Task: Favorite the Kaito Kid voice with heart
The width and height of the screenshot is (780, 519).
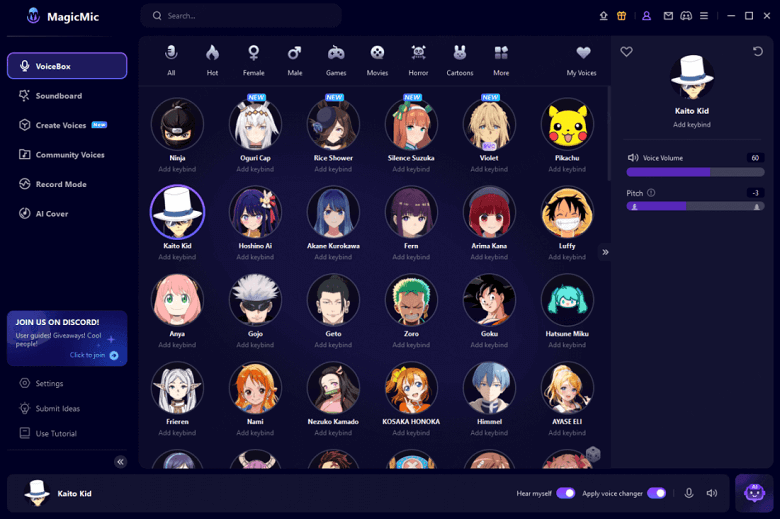Action: 626,51
